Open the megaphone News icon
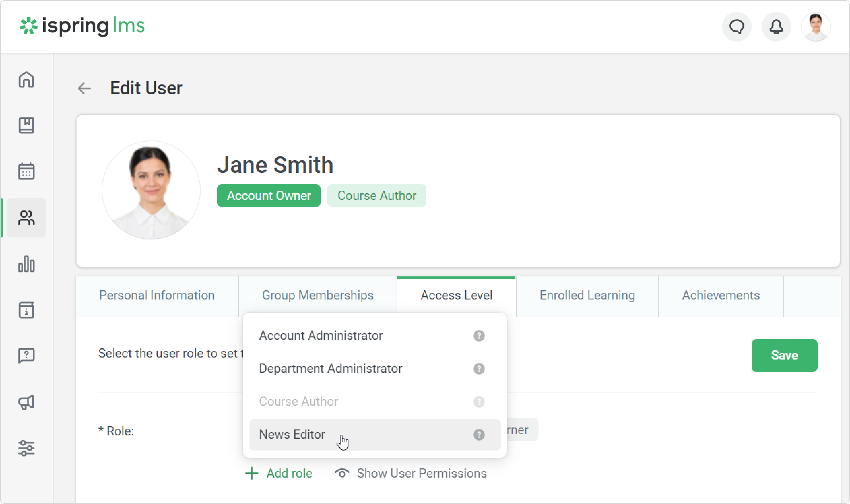The width and height of the screenshot is (850, 504). 26,402
